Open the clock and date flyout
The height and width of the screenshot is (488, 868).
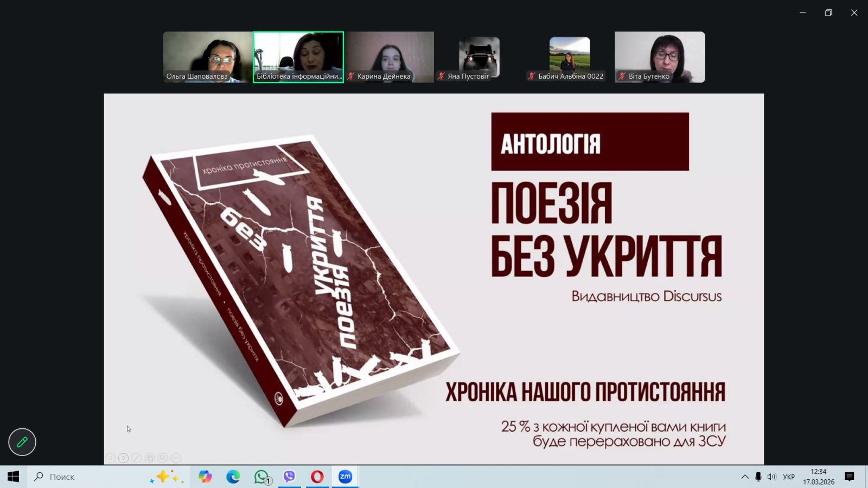coord(819,477)
